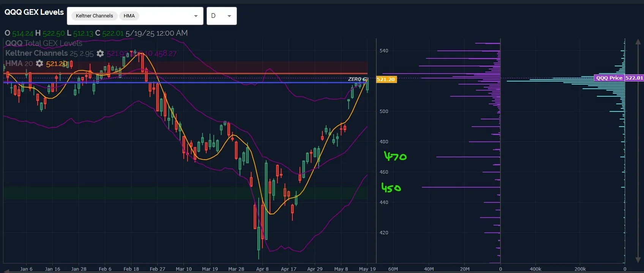Click the 40M GEX axis label
Image resolution: width=644 pixels, height=273 pixels.
tap(429, 269)
